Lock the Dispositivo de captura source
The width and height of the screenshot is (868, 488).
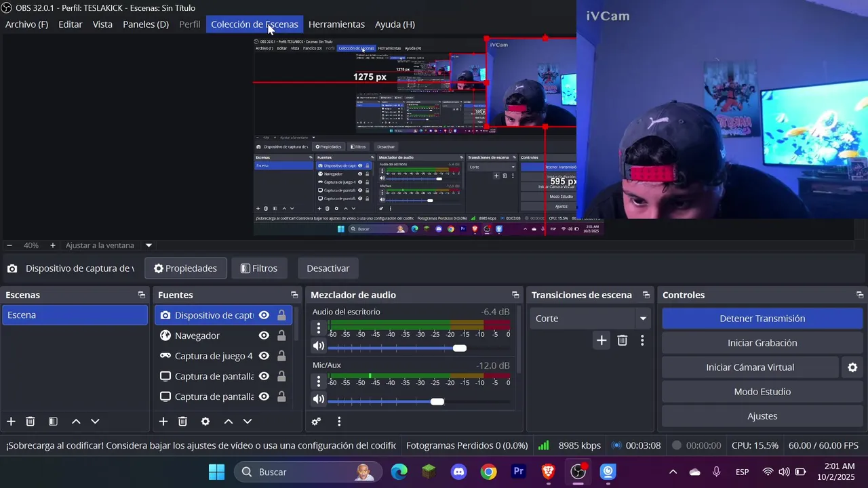[281, 315]
